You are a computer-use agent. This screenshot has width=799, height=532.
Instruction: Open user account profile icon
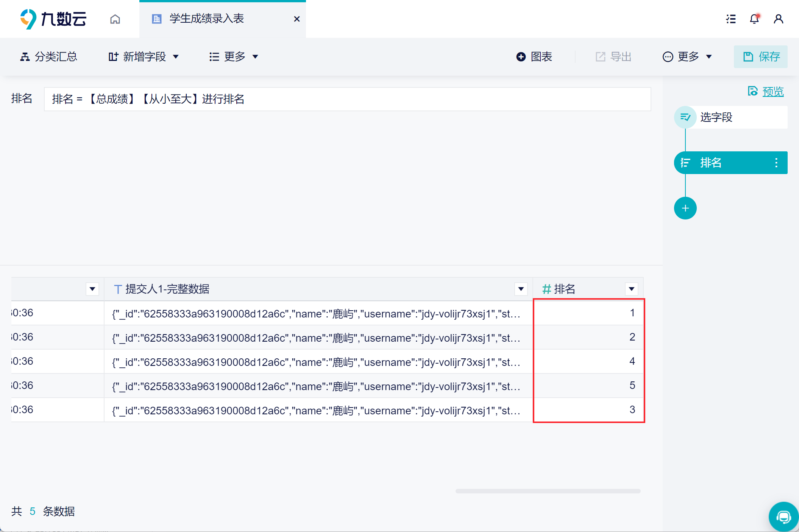pyautogui.click(x=779, y=19)
